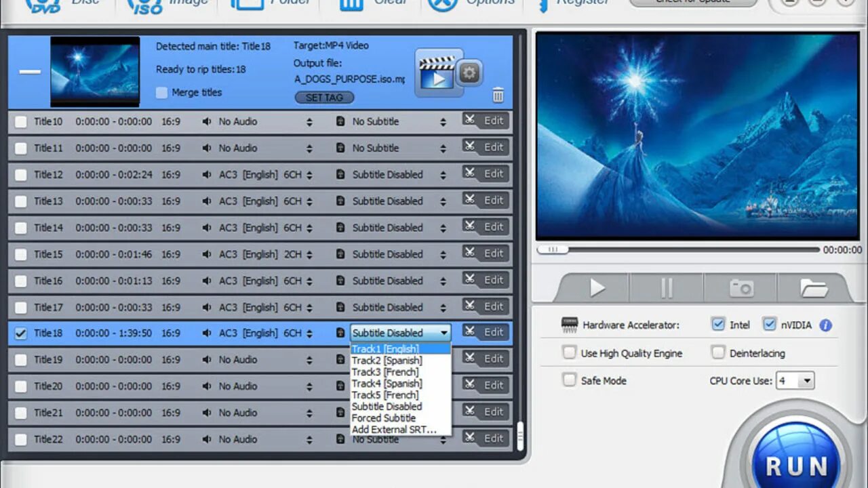Open the scissors Edit for Title16
Image resolution: width=868 pixels, height=488 pixels.
(x=485, y=279)
